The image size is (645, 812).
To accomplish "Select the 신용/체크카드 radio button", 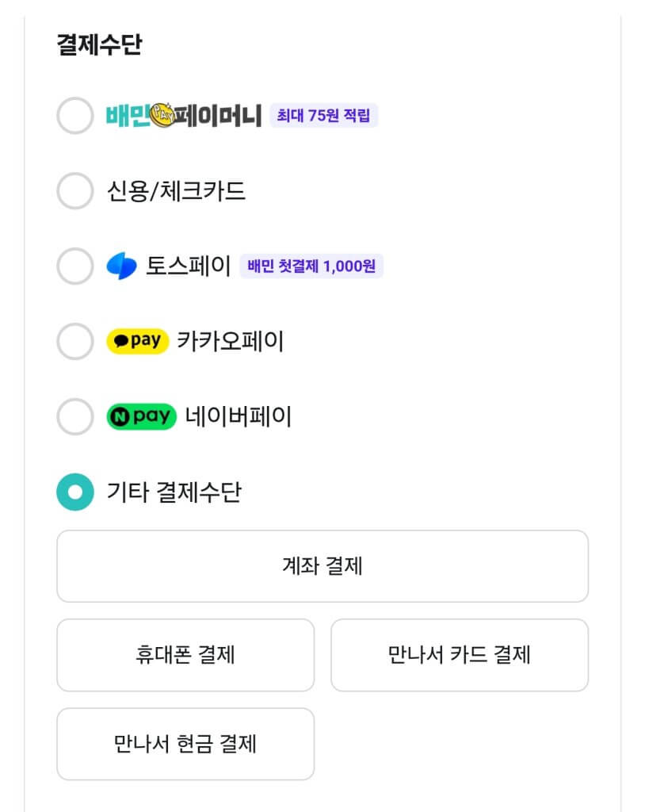I will click(x=75, y=191).
